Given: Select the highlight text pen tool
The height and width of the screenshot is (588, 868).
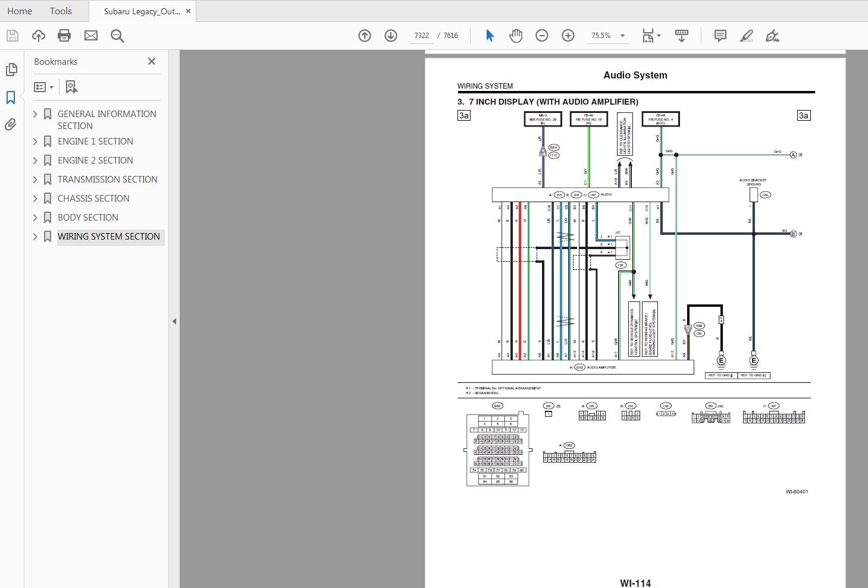Looking at the screenshot, I should click(747, 36).
